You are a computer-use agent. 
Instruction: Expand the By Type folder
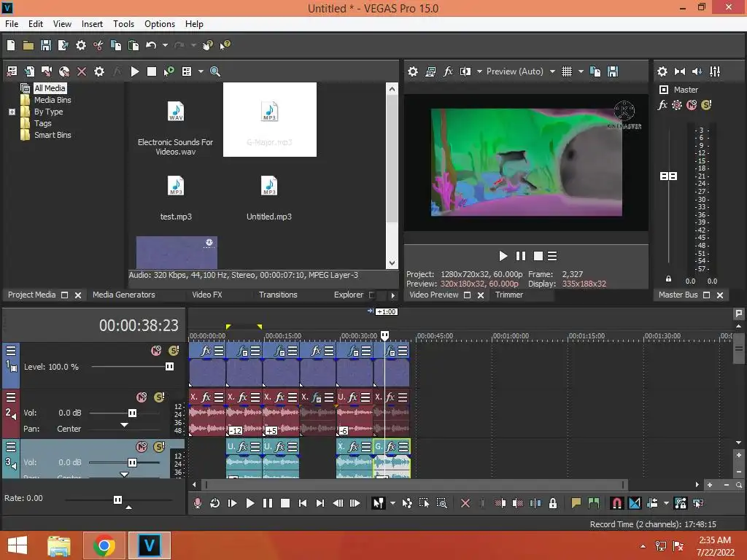point(12,112)
